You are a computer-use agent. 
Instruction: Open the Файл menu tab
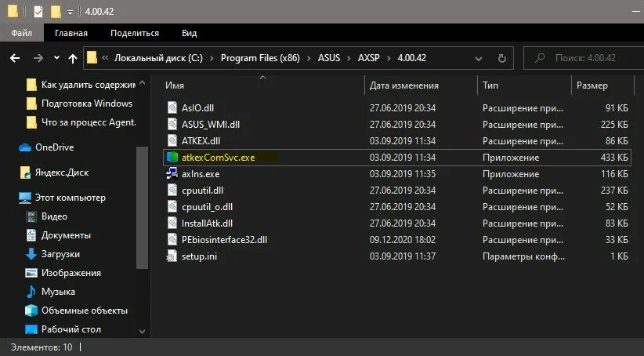(21, 33)
